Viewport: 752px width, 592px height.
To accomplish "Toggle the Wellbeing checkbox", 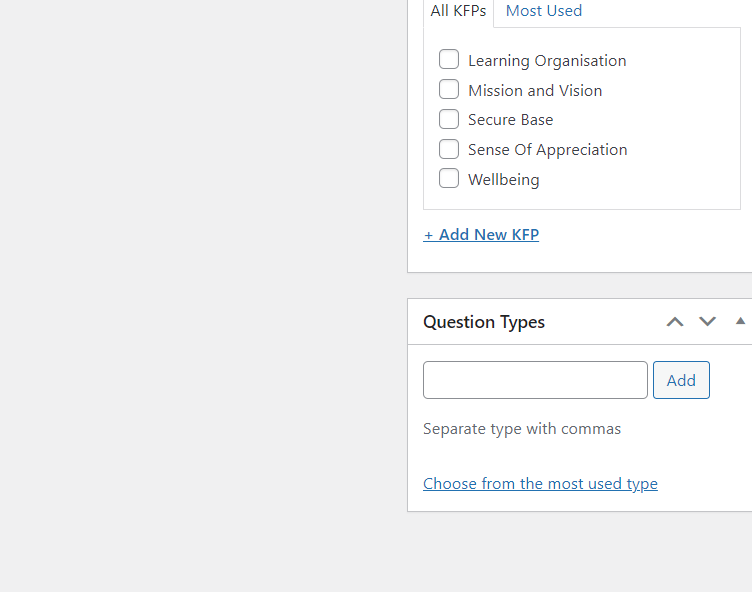I will tap(449, 178).
